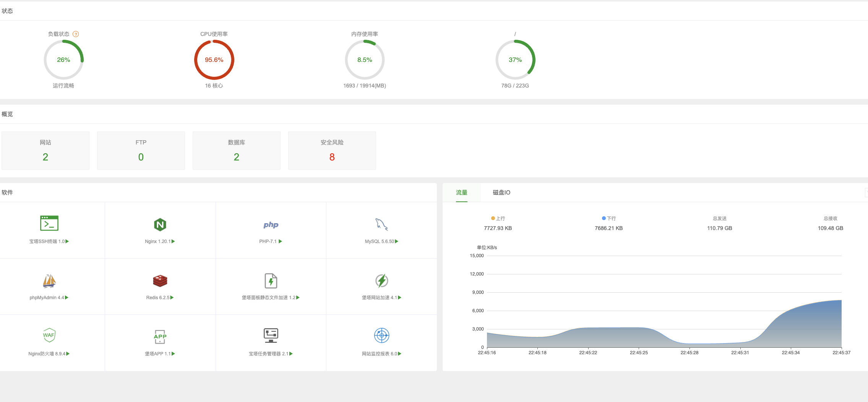Open the PHP logo icon
Image resolution: width=868 pixels, height=402 pixels.
pos(271,225)
